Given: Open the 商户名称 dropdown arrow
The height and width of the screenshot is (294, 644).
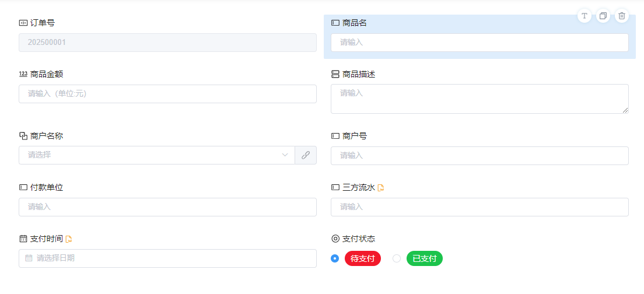Looking at the screenshot, I should 285,155.
